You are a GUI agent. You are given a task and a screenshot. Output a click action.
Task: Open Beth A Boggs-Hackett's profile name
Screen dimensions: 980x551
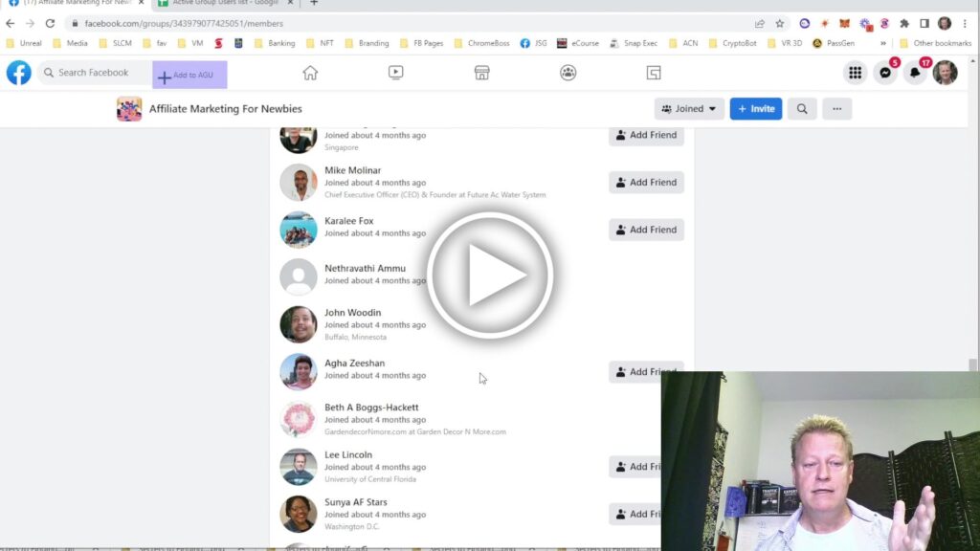point(371,408)
